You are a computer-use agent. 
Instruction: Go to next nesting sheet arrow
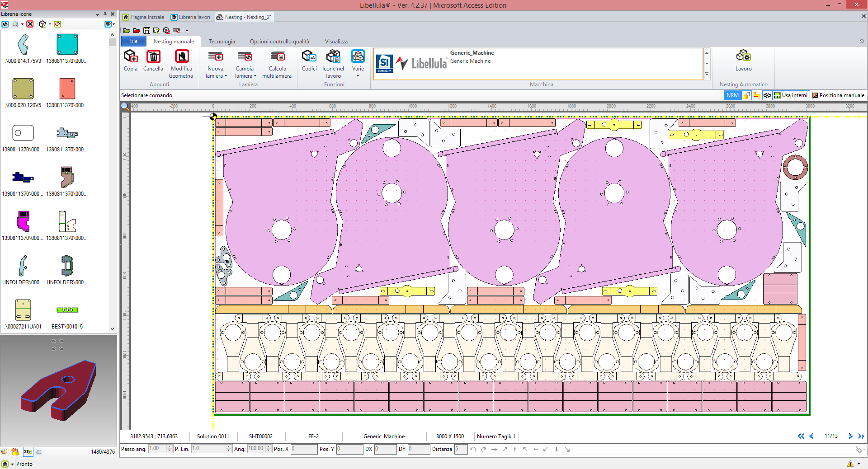[850, 436]
